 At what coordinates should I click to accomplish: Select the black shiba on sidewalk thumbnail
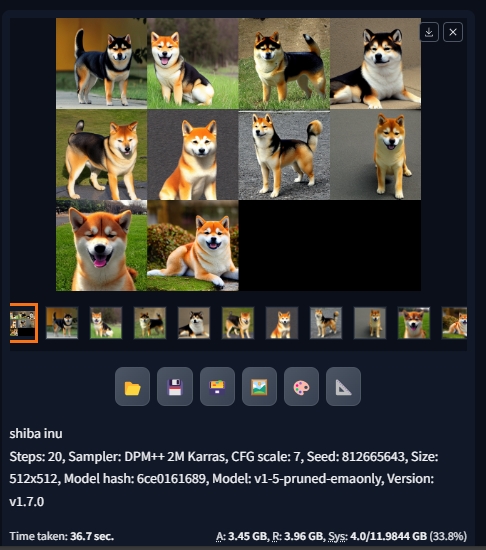click(x=62, y=323)
